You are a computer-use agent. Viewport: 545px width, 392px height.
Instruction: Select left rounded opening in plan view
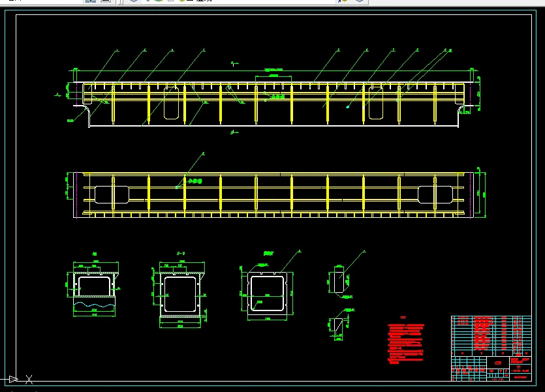pos(112,194)
